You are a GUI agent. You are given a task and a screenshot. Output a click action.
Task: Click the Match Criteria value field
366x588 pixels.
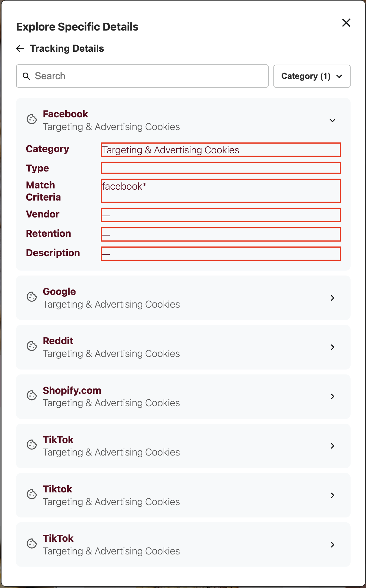pos(221,191)
